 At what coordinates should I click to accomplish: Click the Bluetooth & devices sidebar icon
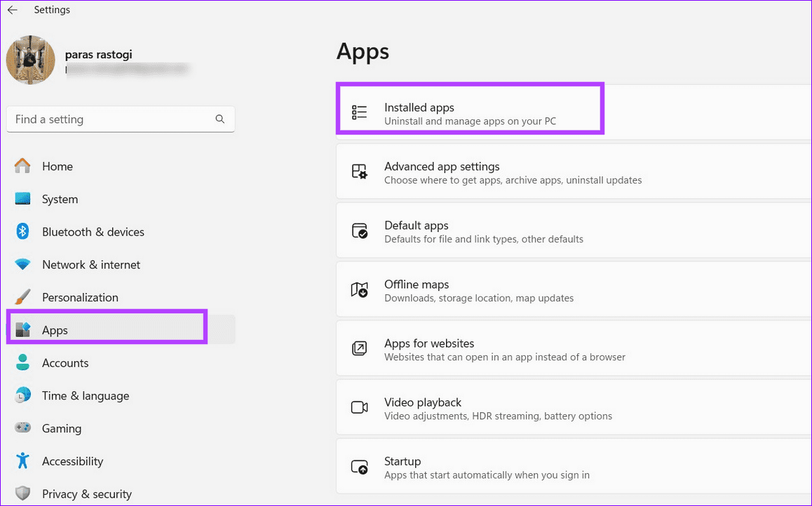pos(22,231)
